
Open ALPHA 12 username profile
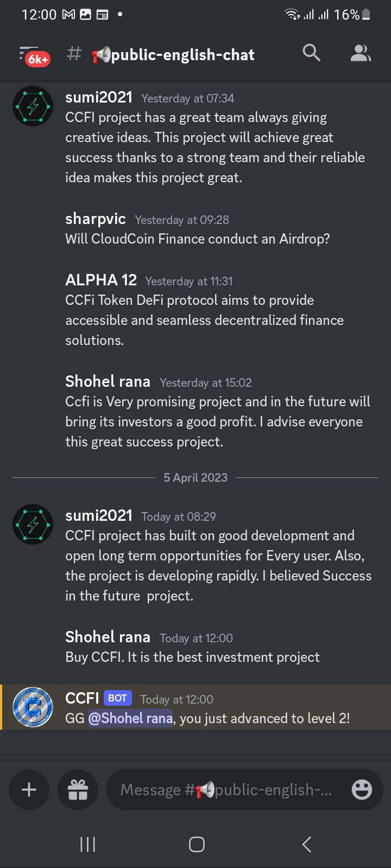tap(101, 280)
